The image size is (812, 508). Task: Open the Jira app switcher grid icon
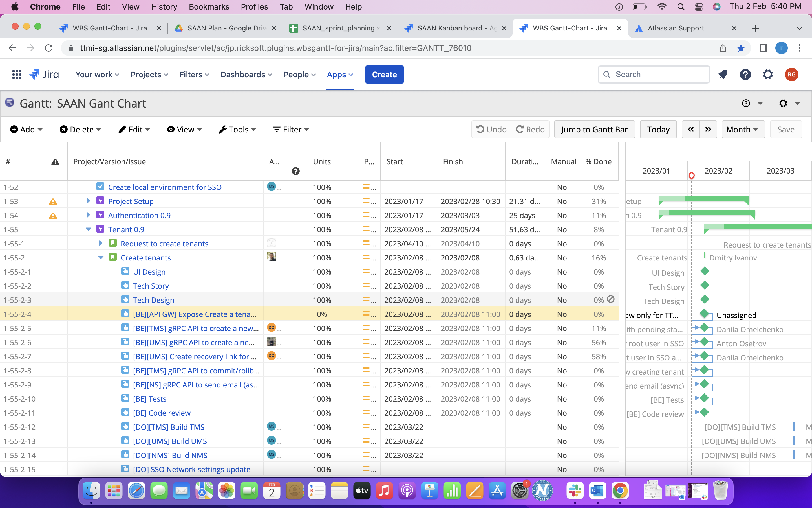coord(17,75)
